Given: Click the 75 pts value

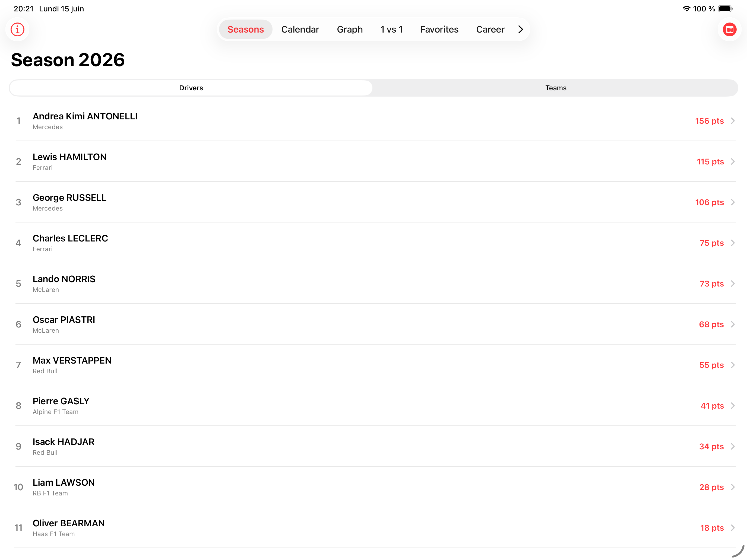Looking at the screenshot, I should pyautogui.click(x=711, y=243).
